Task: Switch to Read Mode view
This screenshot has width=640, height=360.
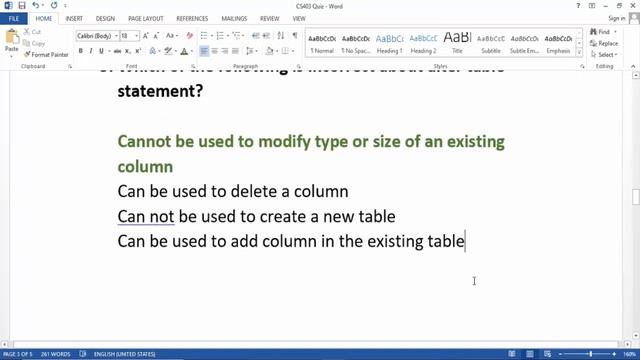Action: click(512, 354)
